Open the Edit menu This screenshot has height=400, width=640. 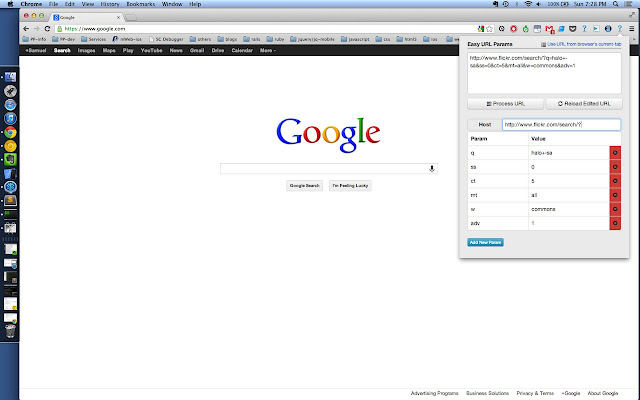click(70, 4)
